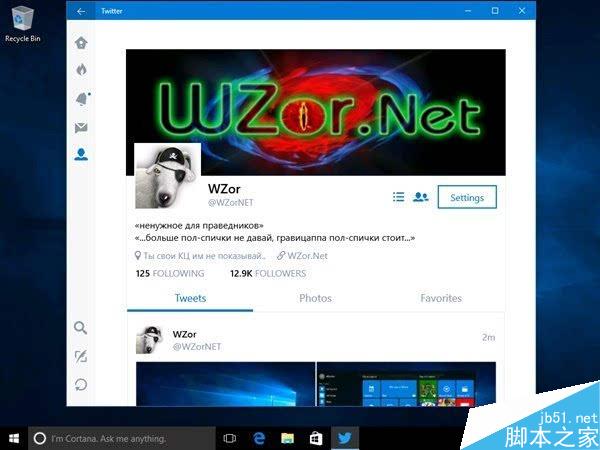Image resolution: width=600 pixels, height=450 pixels.
Task: Click the WZor.Net header banner image
Action: click(316, 112)
